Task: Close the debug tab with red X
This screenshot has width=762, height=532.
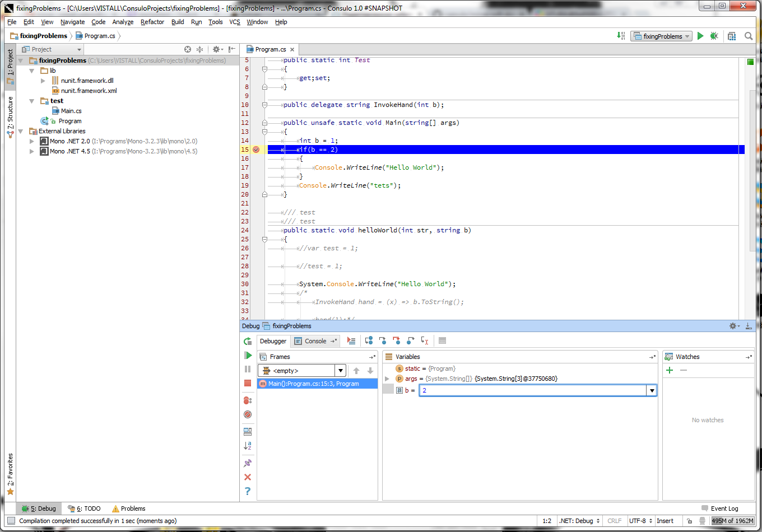Action: tap(248, 477)
